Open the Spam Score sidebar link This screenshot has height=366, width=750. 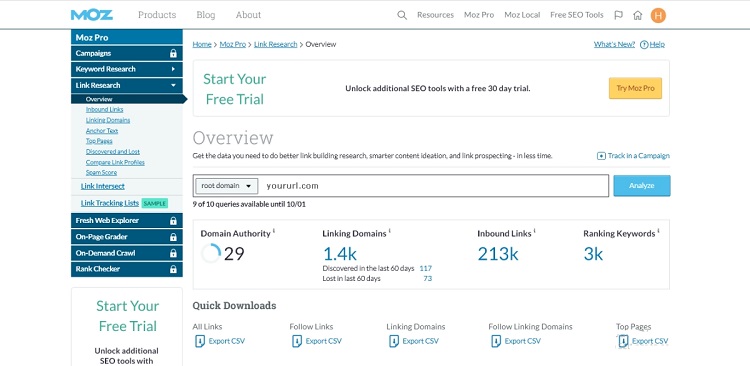(101, 173)
